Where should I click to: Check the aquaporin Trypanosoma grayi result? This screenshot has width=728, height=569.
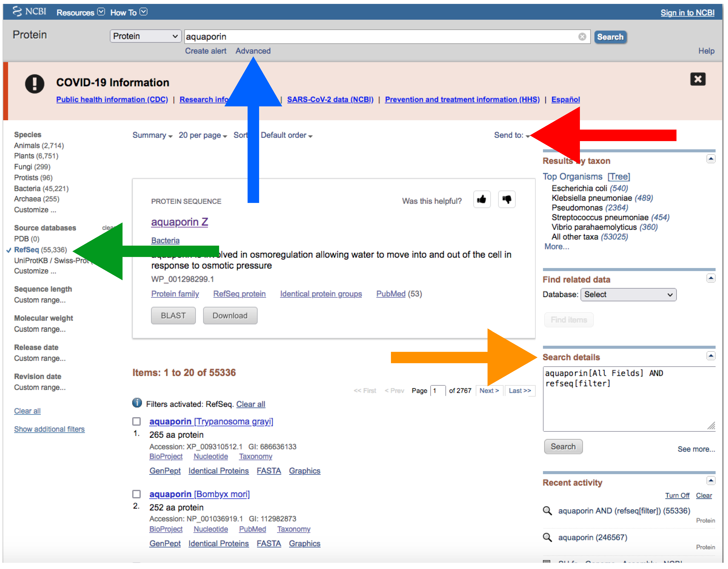[136, 421]
